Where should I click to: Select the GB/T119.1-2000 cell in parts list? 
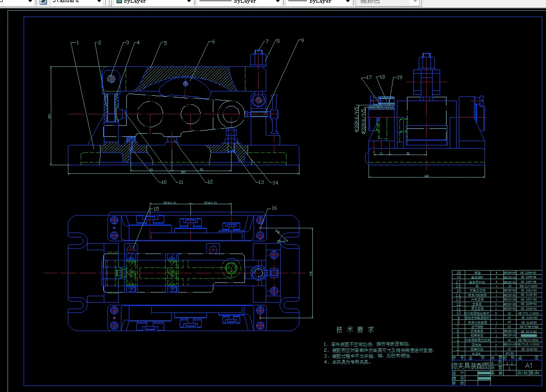point(528,344)
